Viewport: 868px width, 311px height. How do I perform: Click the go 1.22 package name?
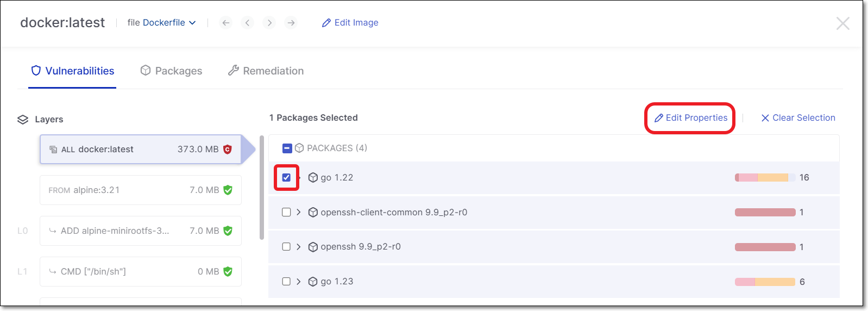click(337, 177)
